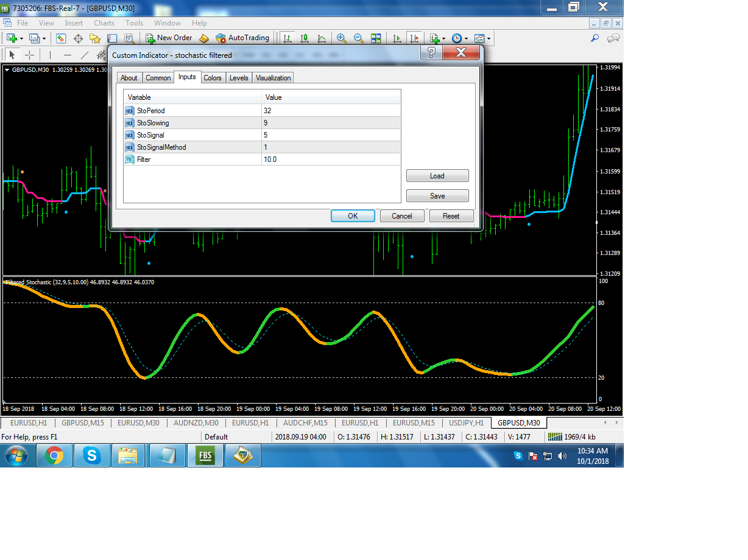Toggle the Chart Shift icon
Screen dimensions: 748x560
414,38
